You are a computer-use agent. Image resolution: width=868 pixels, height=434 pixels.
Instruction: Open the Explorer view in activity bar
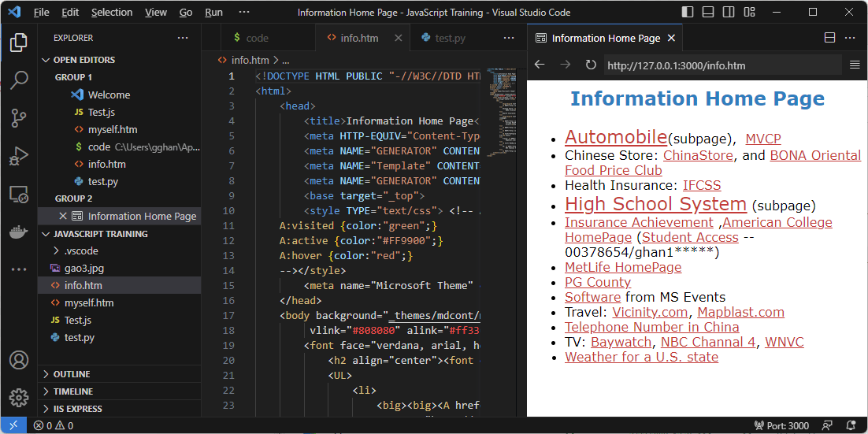point(19,43)
